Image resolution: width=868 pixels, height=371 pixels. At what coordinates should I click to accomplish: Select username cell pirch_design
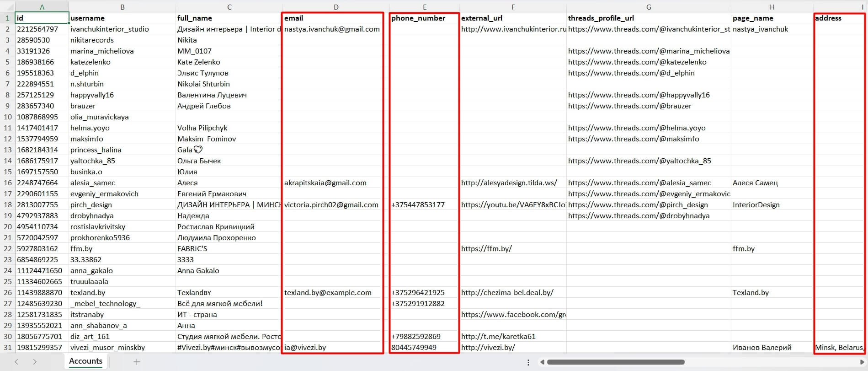(x=122, y=204)
